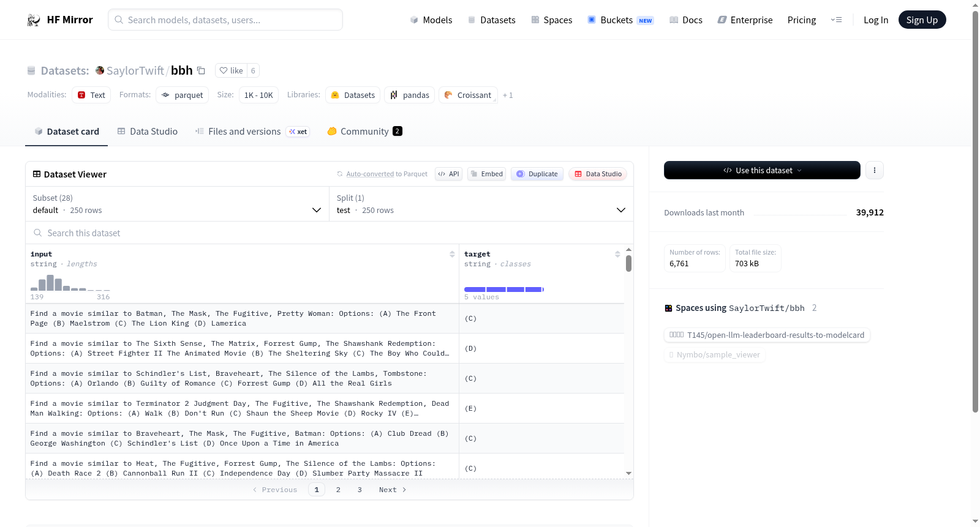Expand the navigation overflow menu icon
Viewport: 980px width, 527px height.
coord(836,20)
